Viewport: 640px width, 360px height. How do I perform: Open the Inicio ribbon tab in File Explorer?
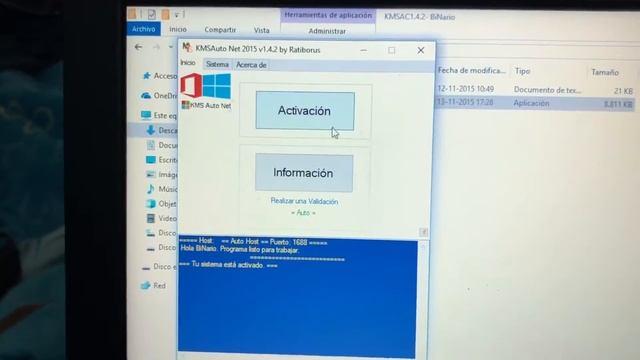click(x=178, y=29)
